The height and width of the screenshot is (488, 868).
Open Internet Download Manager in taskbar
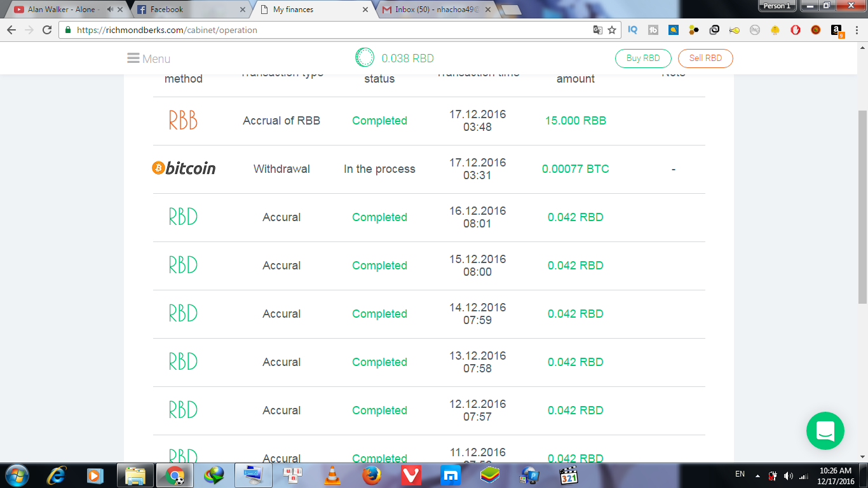(x=214, y=475)
